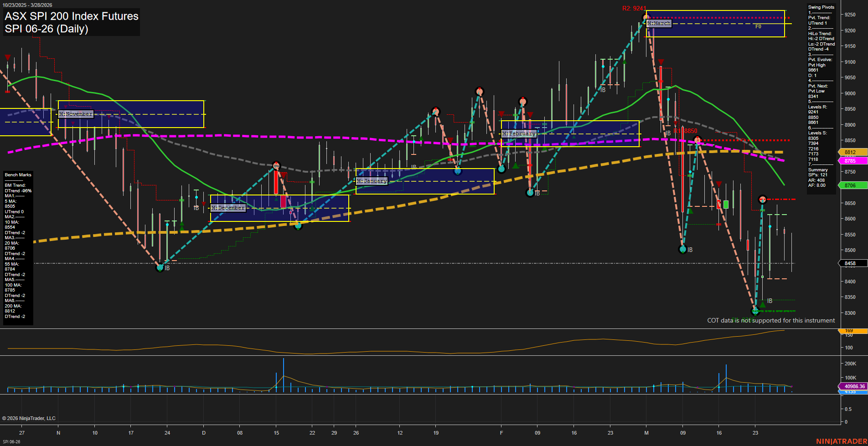Select the NINJATRADER logo in the bottom corner

click(842, 441)
